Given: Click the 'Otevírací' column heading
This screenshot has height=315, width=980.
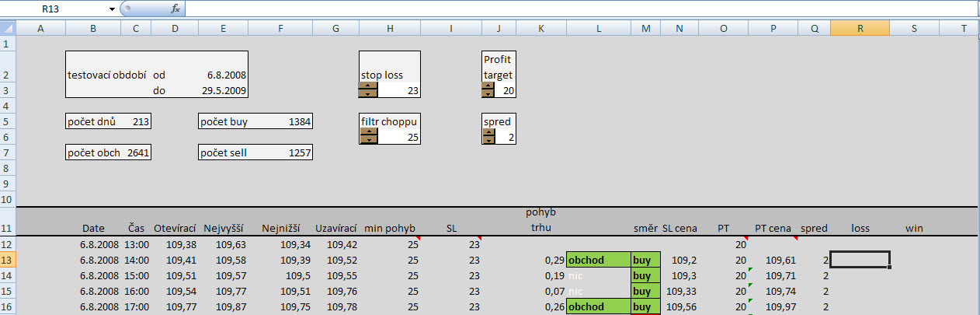Looking at the screenshot, I should click(x=175, y=229).
